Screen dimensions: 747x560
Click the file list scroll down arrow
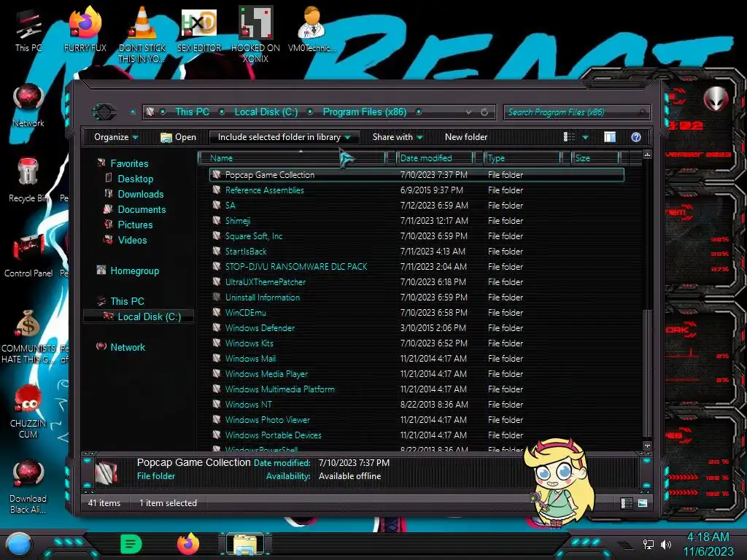click(x=646, y=446)
